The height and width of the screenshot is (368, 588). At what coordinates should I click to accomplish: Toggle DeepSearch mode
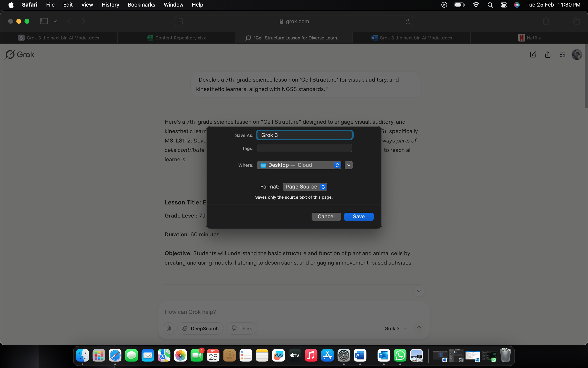200,328
